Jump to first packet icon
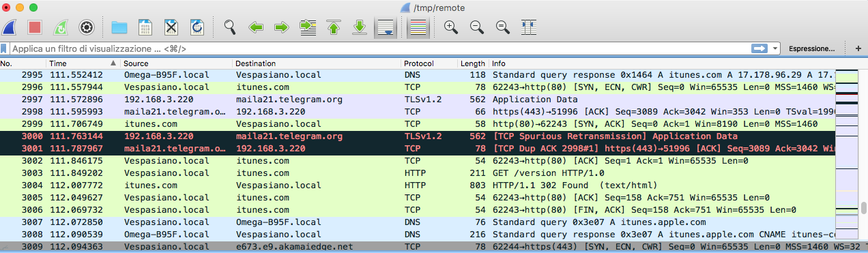 [334, 27]
